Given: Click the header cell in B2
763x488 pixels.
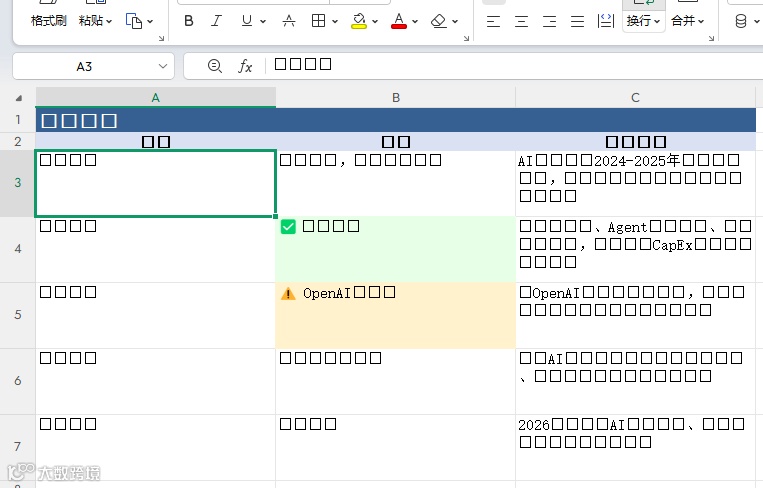Looking at the screenshot, I should click(x=396, y=142).
